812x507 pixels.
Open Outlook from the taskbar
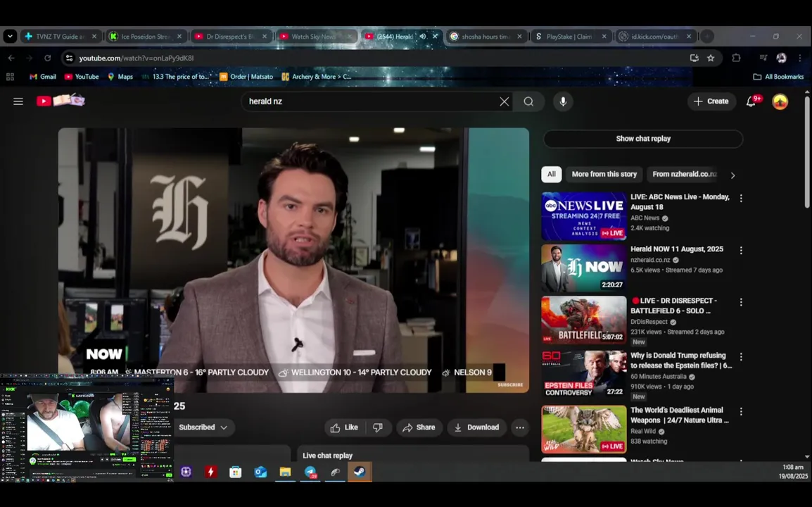(x=260, y=472)
